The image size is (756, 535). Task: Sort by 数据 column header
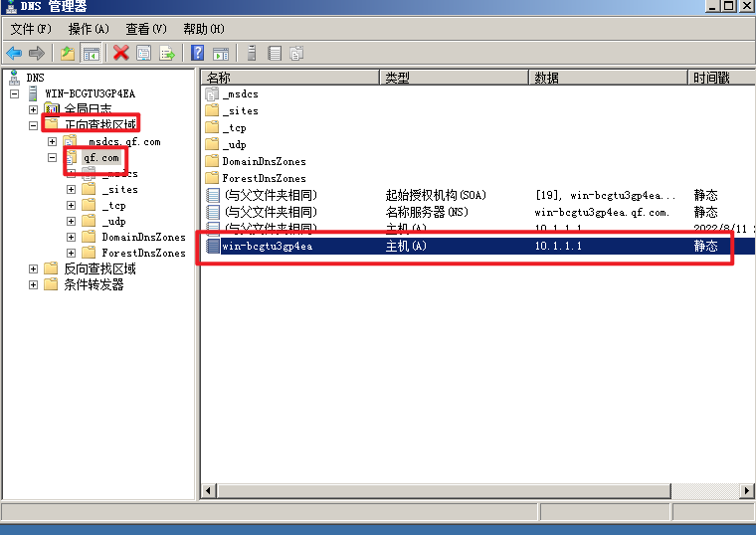[x=609, y=78]
